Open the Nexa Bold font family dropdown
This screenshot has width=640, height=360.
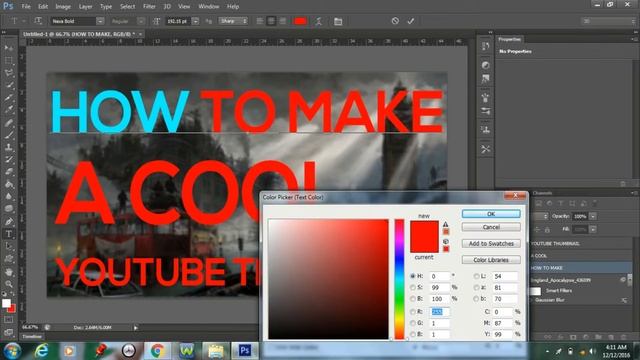coord(100,21)
